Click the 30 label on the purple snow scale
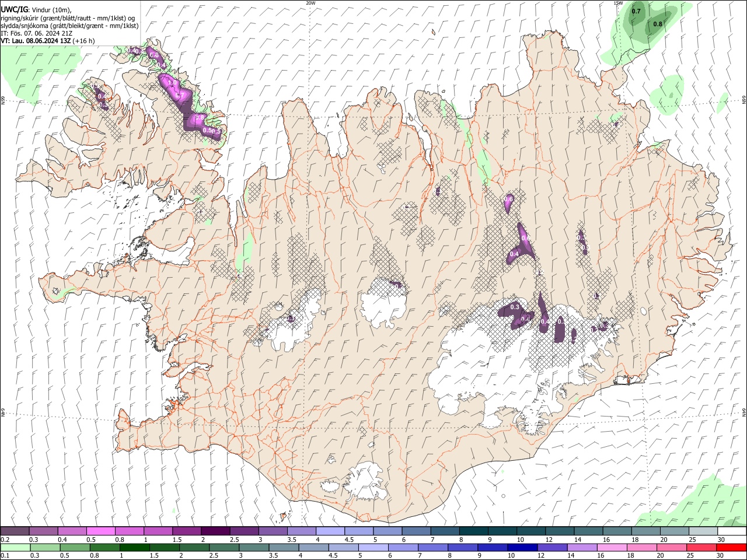The height and width of the screenshot is (560, 747). click(721, 540)
